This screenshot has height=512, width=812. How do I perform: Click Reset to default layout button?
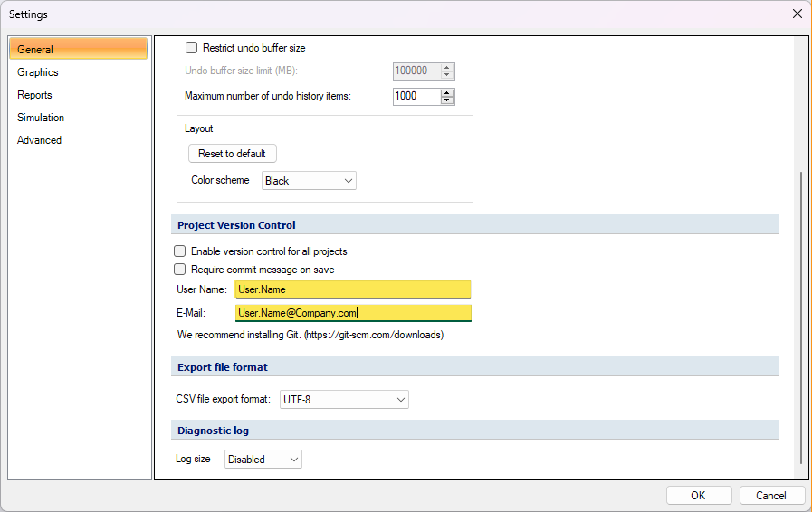[x=232, y=154]
